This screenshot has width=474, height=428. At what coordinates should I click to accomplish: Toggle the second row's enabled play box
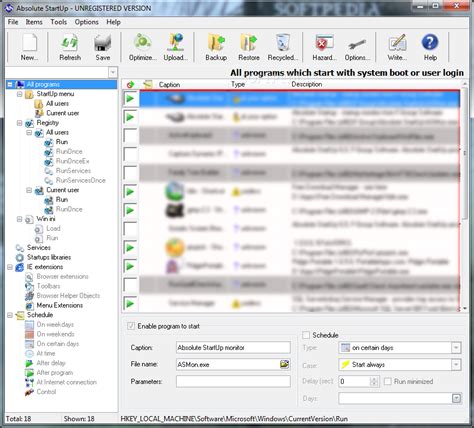(x=130, y=117)
